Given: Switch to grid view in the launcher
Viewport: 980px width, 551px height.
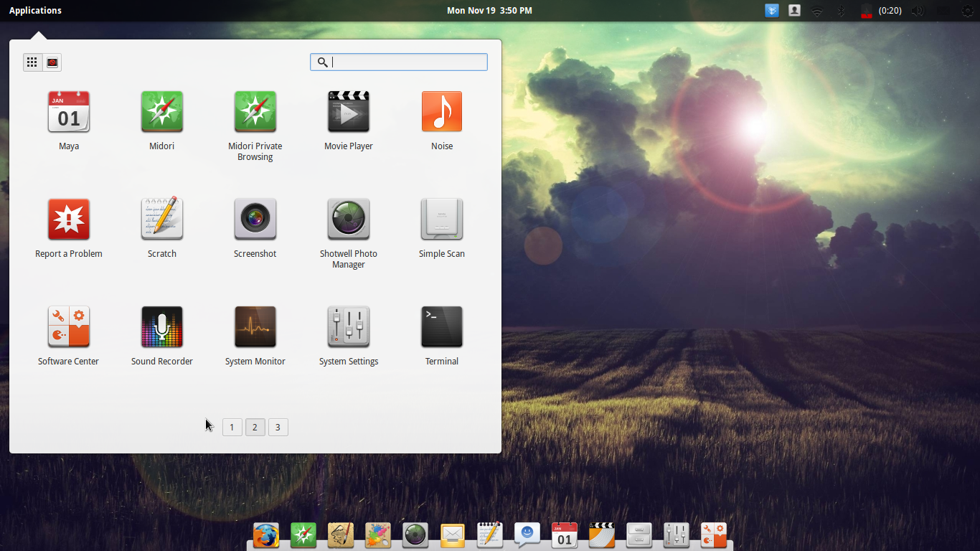Looking at the screenshot, I should point(32,62).
